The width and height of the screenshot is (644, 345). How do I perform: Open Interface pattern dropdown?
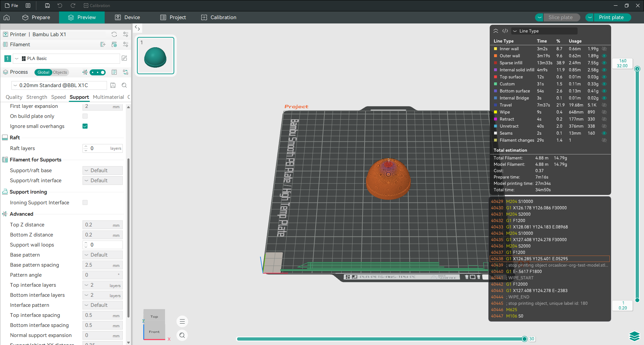coord(103,305)
